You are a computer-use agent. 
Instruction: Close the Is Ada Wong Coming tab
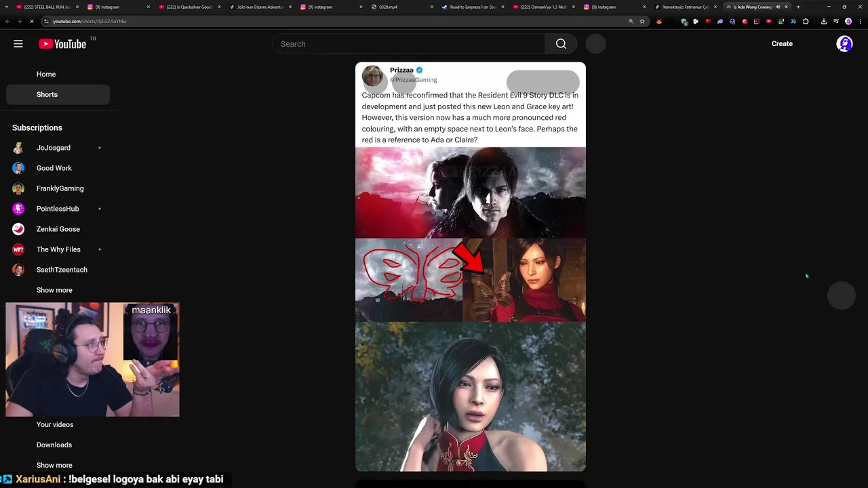pyautogui.click(x=787, y=7)
